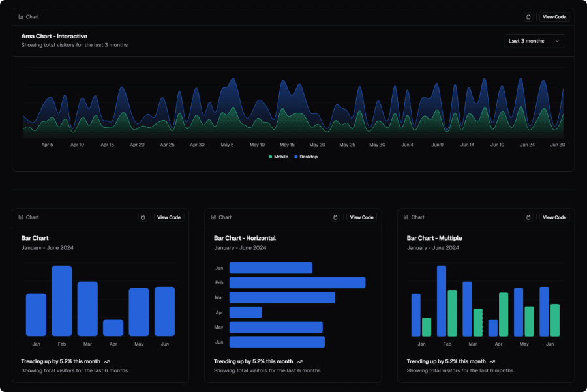Click the green Mobile legend swatch
This screenshot has width=587, height=392.
click(x=270, y=157)
